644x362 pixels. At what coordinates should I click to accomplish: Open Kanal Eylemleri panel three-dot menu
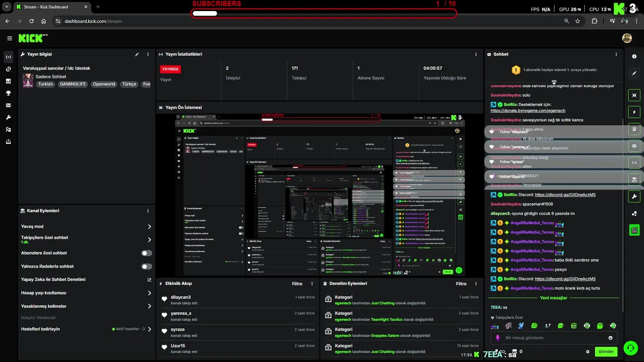click(148, 211)
